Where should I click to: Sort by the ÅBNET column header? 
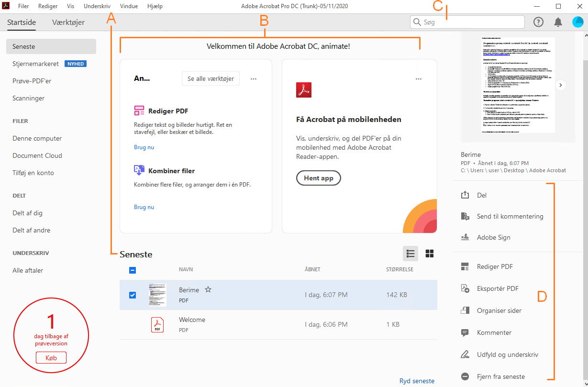click(312, 269)
